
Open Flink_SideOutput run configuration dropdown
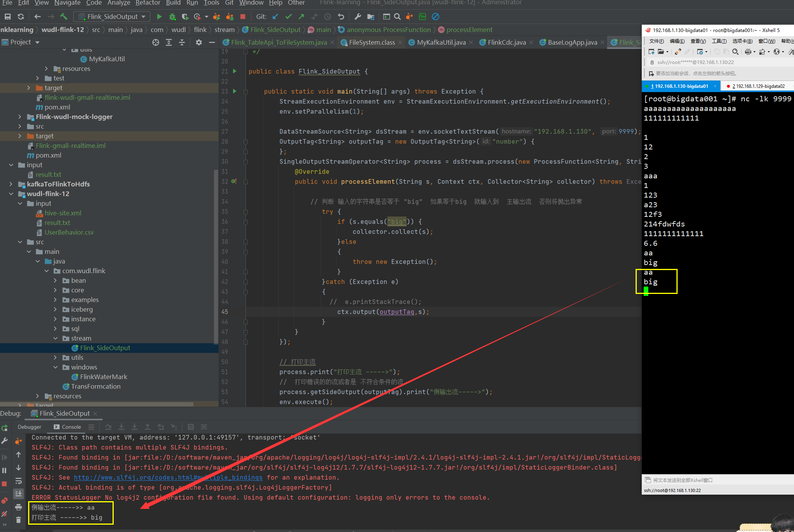(112, 17)
